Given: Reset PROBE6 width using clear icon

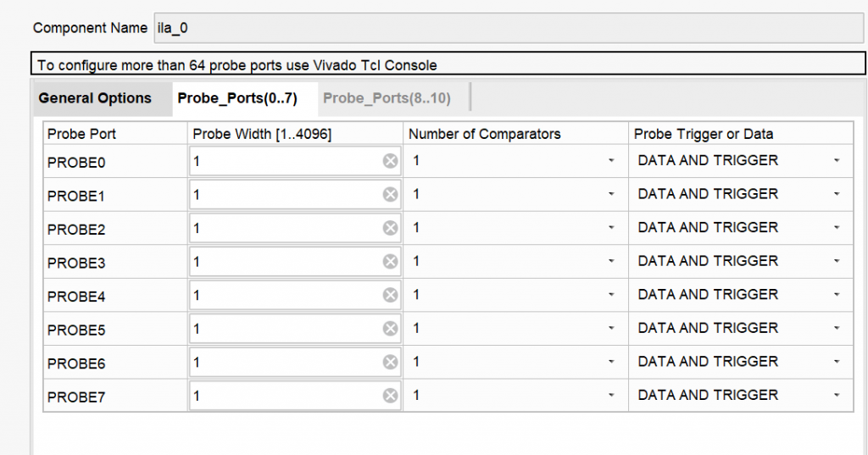Looking at the screenshot, I should [390, 362].
